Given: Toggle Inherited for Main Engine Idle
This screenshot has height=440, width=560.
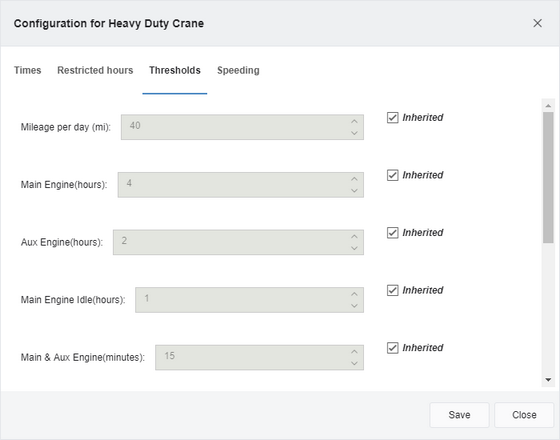Looking at the screenshot, I should pyautogui.click(x=392, y=290).
